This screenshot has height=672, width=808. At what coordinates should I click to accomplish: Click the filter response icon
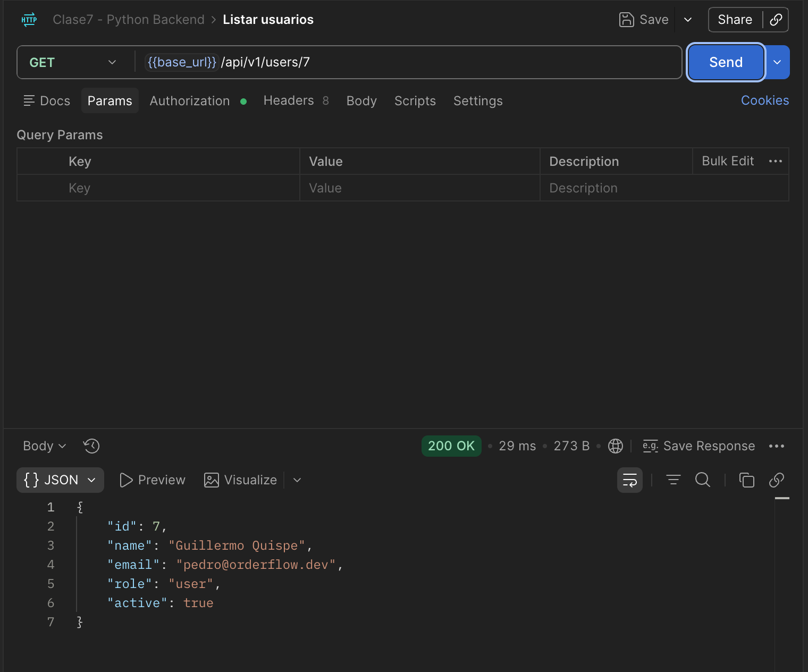(674, 480)
